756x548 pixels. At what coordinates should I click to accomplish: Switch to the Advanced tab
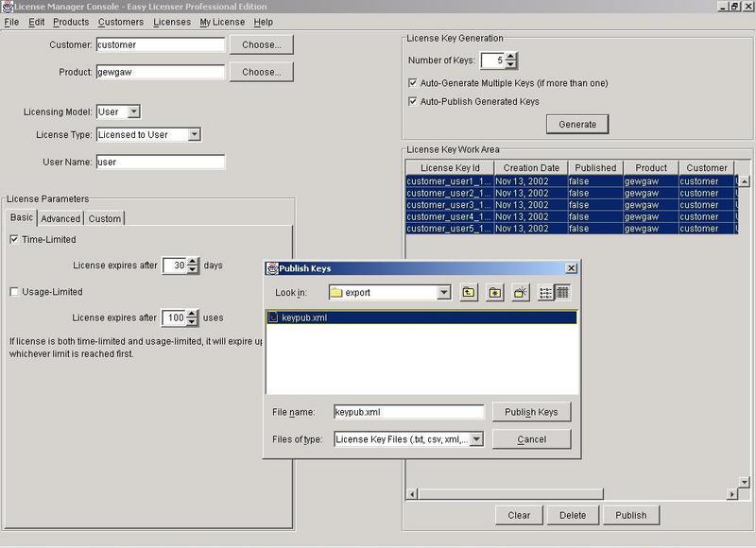(60, 218)
